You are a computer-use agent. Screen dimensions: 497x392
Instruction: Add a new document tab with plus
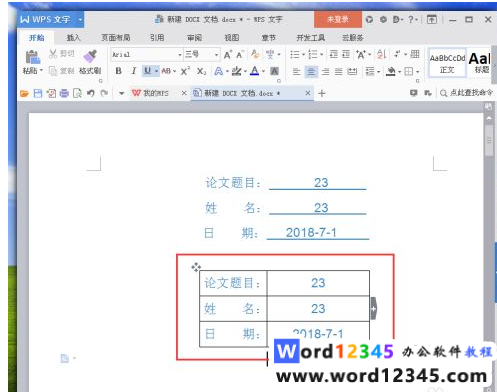[x=322, y=94]
